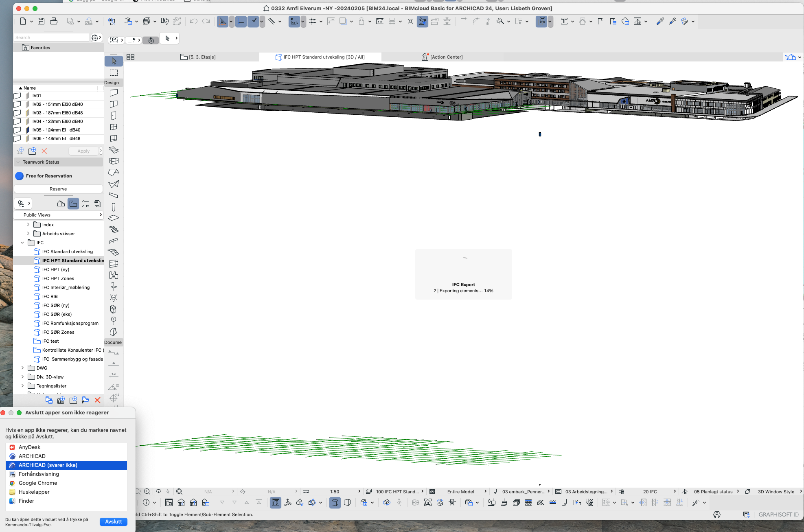Click the Save icon in toolbar

click(x=41, y=21)
